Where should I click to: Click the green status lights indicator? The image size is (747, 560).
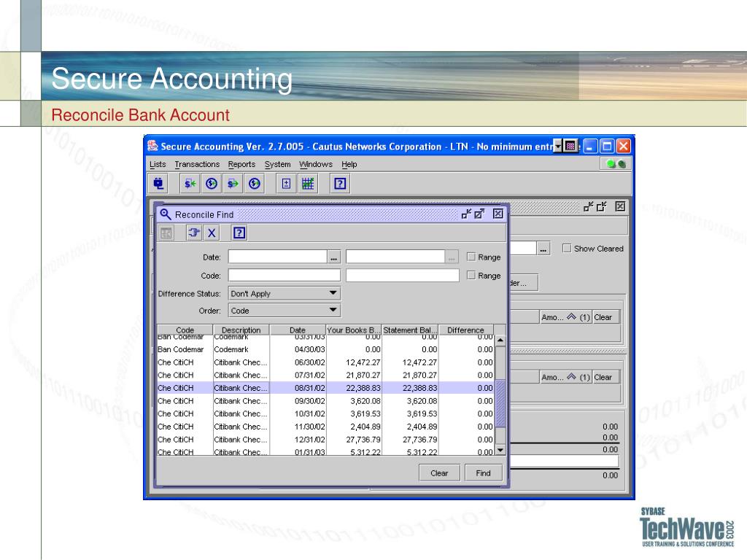click(616, 164)
